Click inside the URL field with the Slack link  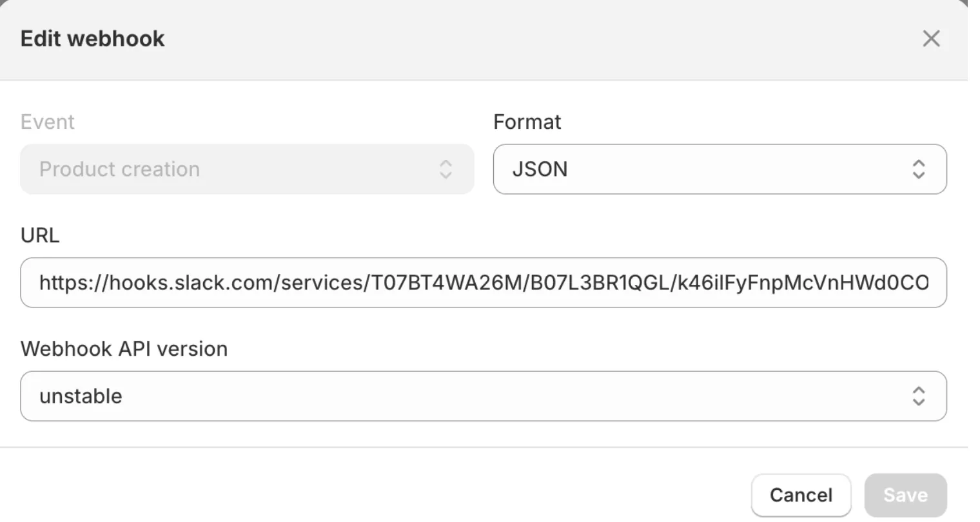[x=484, y=282]
